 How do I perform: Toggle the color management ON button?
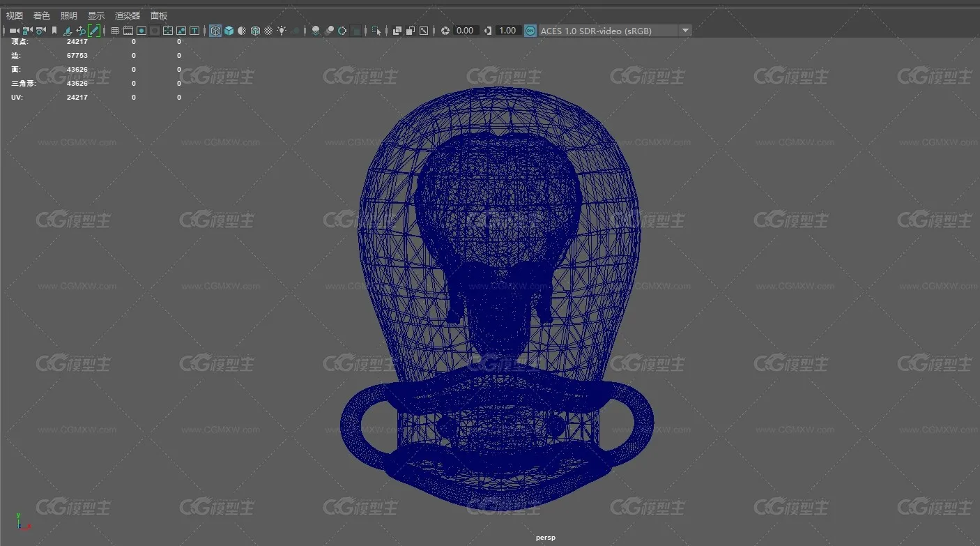(x=530, y=31)
